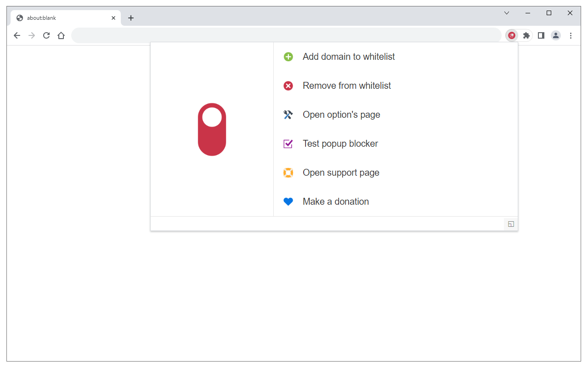588x368 pixels.
Task: Click the orange lifebuoy support icon
Action: pyautogui.click(x=288, y=172)
